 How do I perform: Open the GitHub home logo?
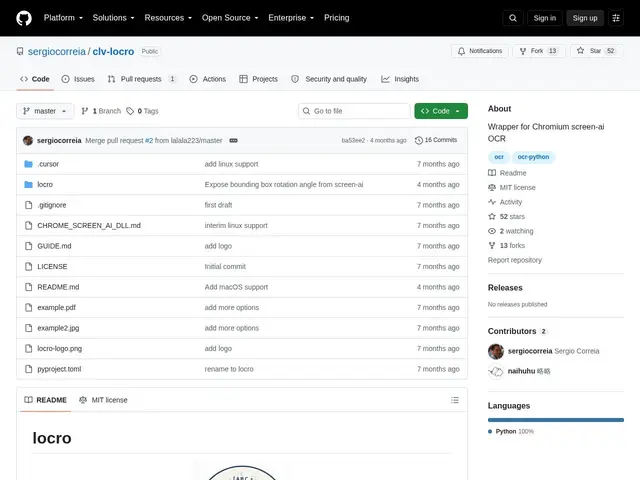(24, 18)
